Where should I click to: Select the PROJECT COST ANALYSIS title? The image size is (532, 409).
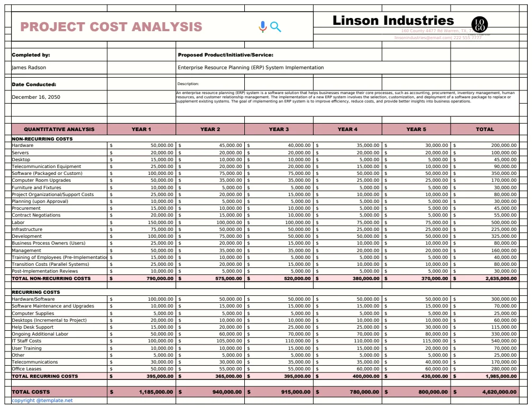[111, 27]
